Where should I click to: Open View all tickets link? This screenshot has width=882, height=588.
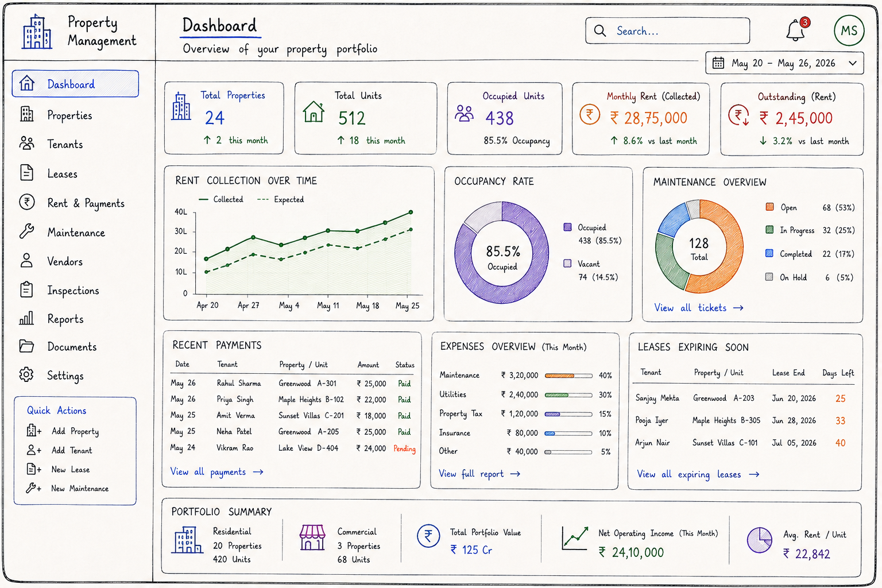click(699, 308)
